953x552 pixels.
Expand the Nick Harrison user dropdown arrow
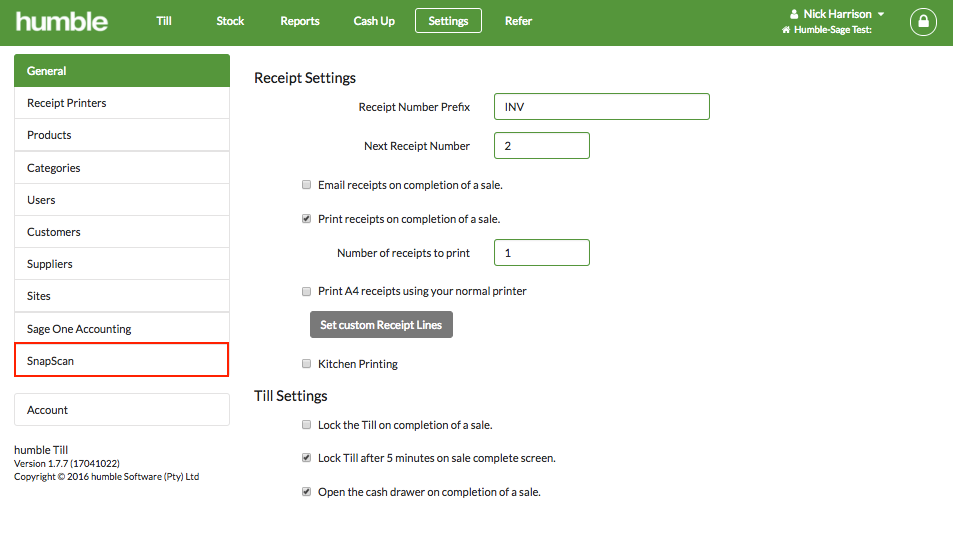coord(881,14)
